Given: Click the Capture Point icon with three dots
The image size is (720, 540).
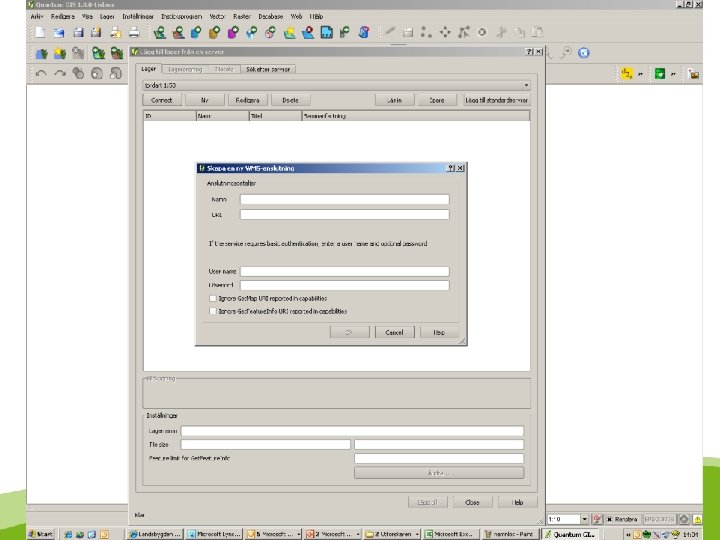Looking at the screenshot, I should pyautogui.click(x=426, y=32).
